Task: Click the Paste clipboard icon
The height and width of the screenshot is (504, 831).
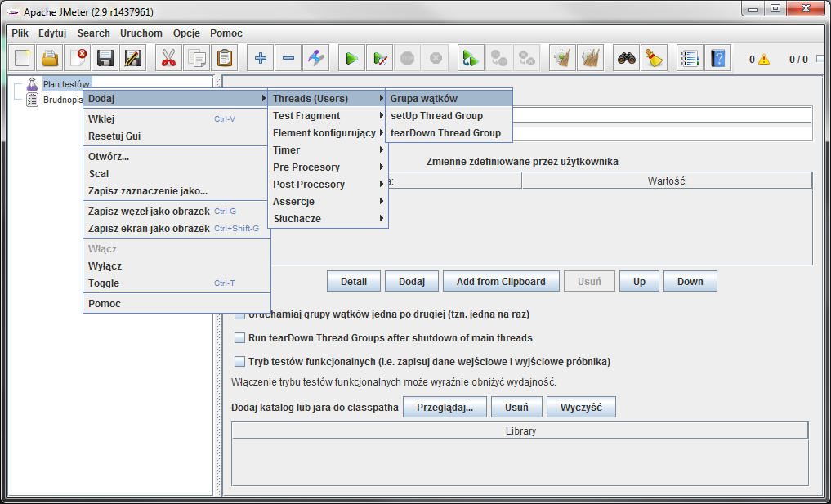Action: (224, 58)
